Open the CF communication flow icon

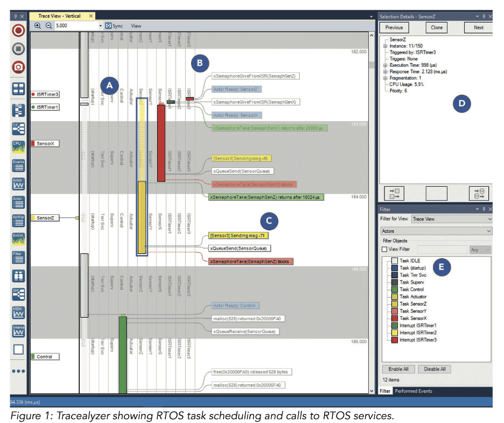click(x=18, y=129)
